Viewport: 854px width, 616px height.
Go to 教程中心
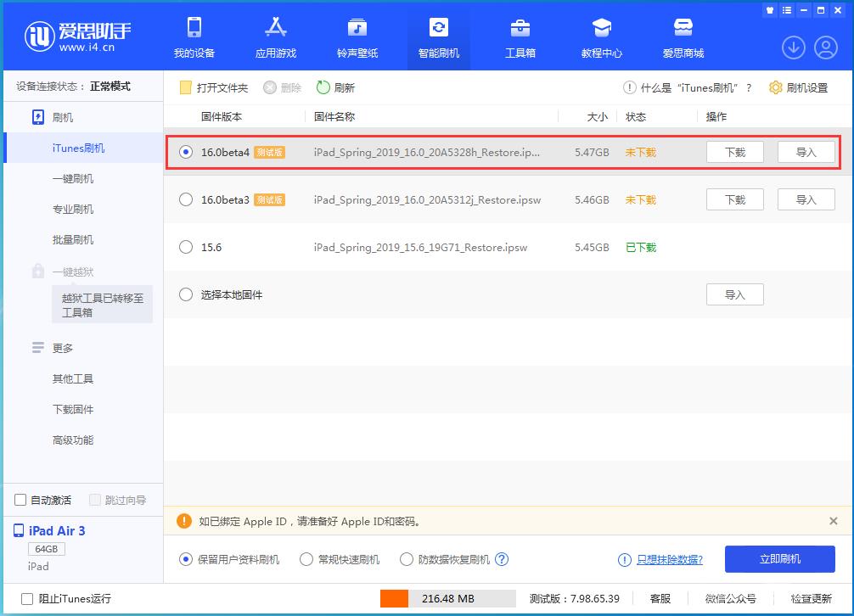602,37
